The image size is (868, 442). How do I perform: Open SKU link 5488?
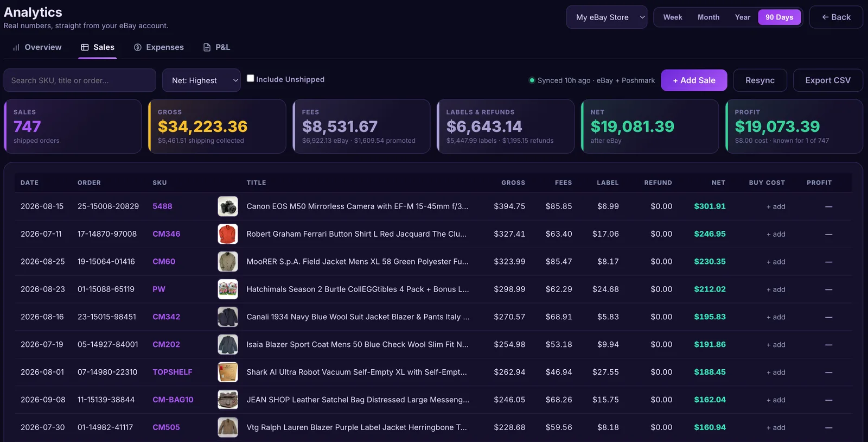click(x=162, y=206)
